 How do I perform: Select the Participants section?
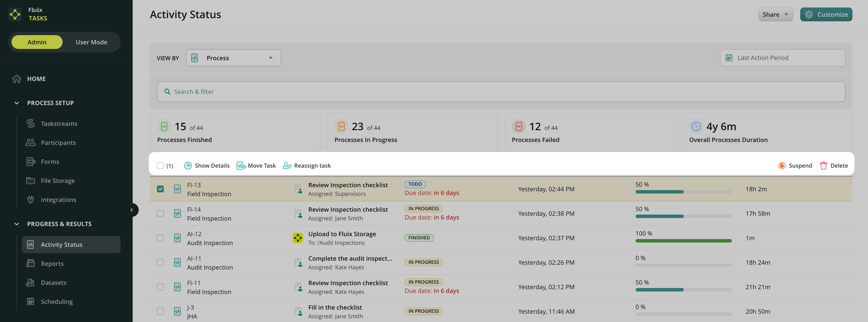(x=58, y=142)
